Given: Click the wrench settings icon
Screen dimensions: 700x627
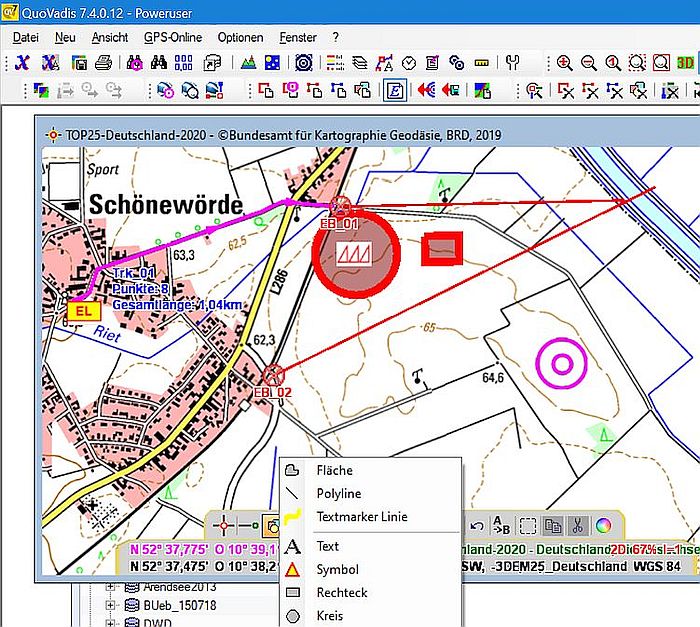Looking at the screenshot, I should (512, 63).
